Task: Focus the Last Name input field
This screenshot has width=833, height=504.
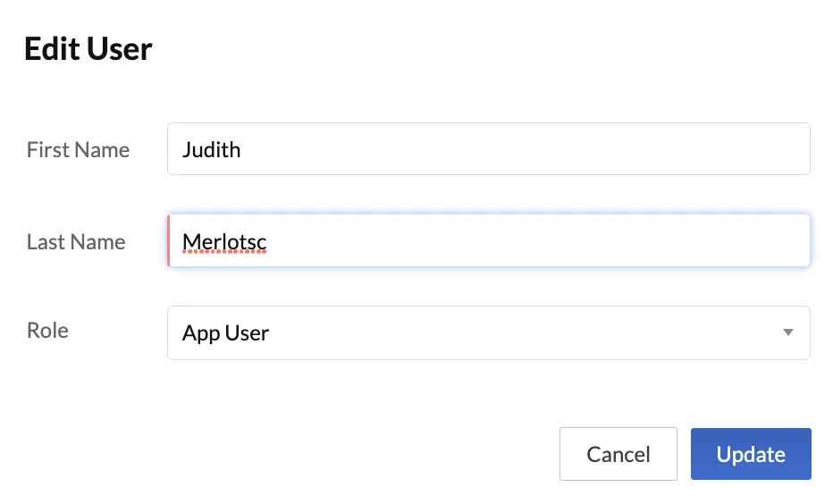Action: (489, 240)
